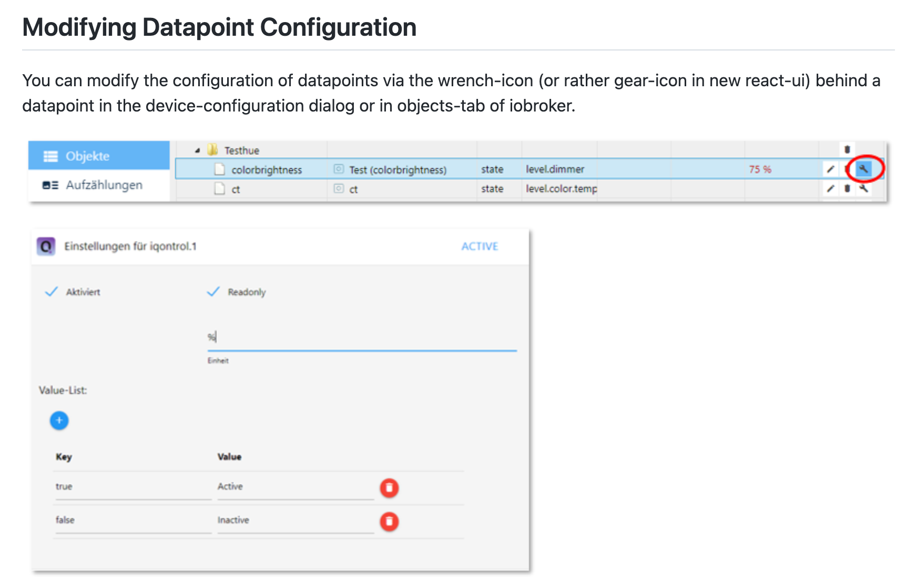Click the 75 % value cell
The width and height of the screenshot is (916, 588).
coord(760,169)
